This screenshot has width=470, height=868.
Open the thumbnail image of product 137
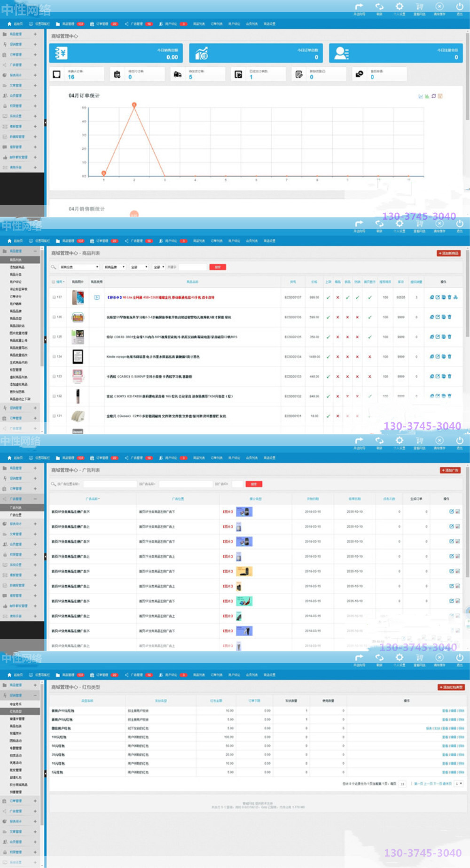pos(78,297)
